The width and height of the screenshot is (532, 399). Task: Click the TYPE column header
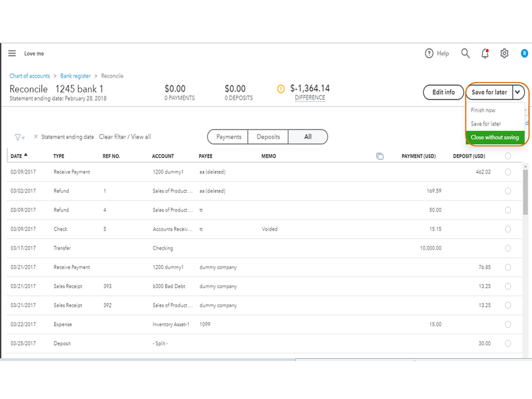tap(59, 156)
